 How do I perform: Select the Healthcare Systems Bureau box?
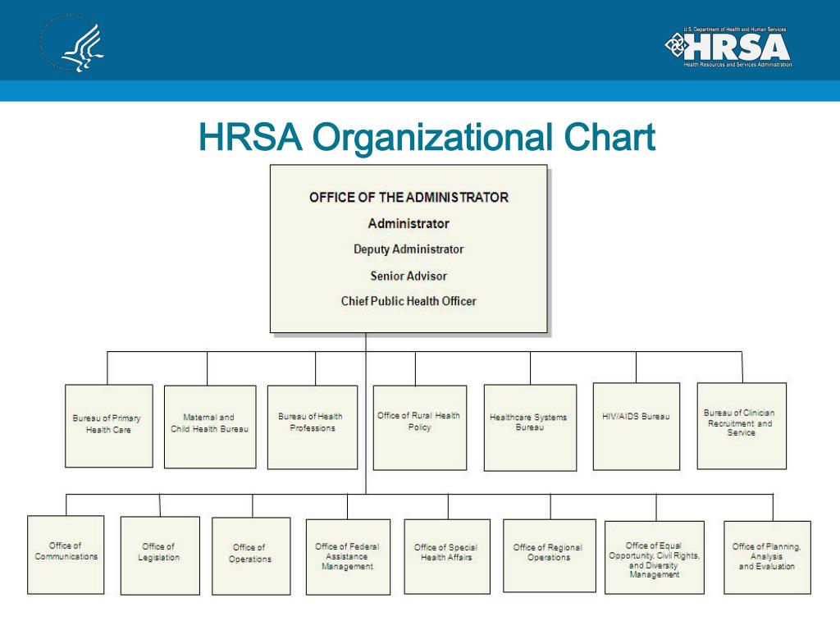pyautogui.click(x=531, y=428)
